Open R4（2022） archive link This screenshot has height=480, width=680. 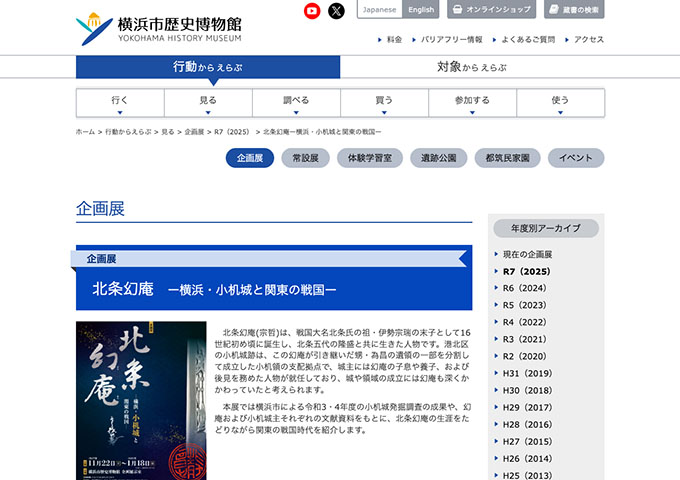coord(524,322)
